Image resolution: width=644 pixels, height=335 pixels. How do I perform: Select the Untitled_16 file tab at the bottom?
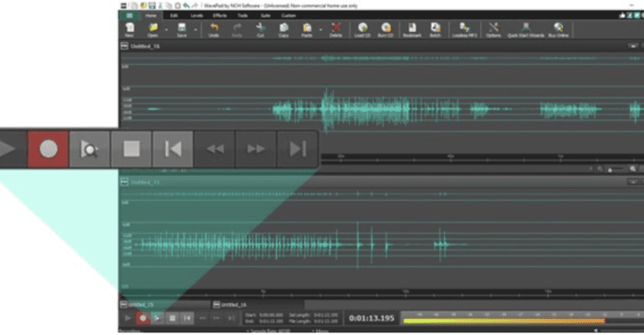pos(258,305)
